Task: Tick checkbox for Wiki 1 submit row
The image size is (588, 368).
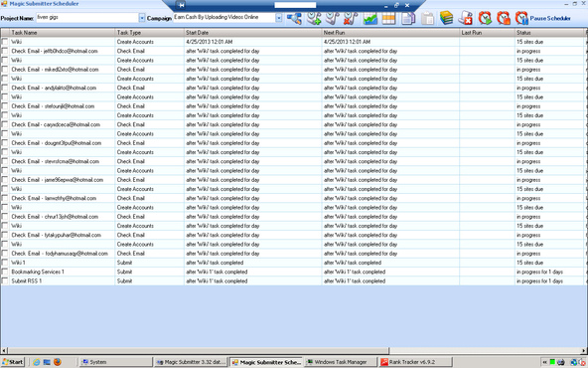Action: (5, 263)
